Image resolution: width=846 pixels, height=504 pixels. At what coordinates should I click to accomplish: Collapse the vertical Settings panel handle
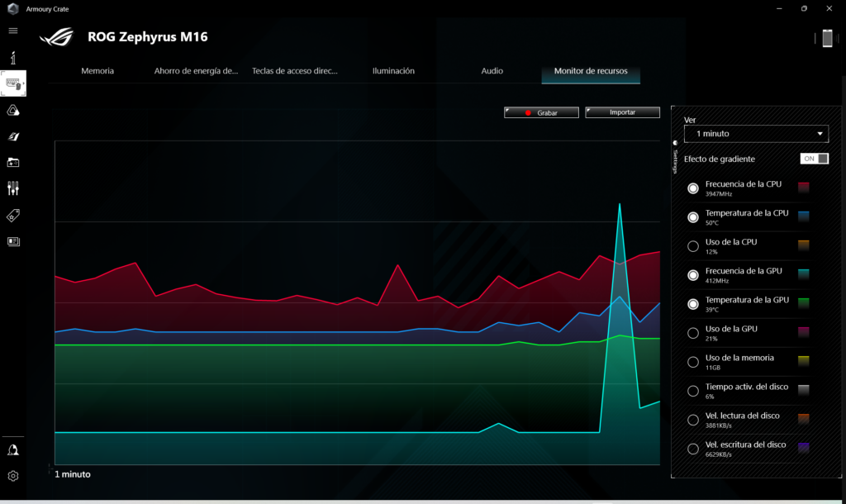(675, 156)
